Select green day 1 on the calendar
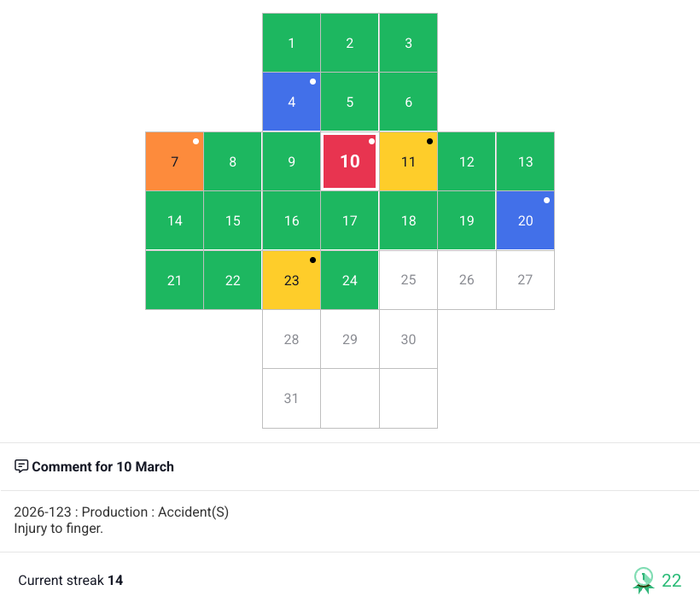700x608 pixels. (x=292, y=44)
